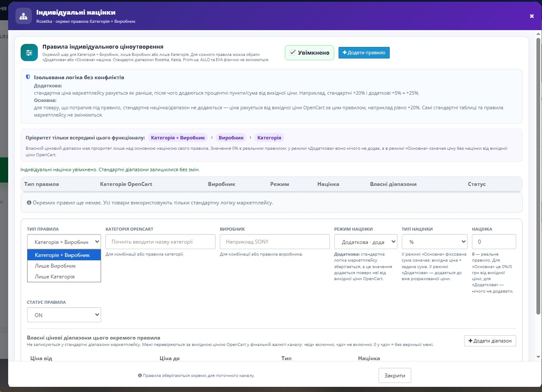Click the Власні діапазони column header
The image size is (542, 392).
(x=393, y=184)
